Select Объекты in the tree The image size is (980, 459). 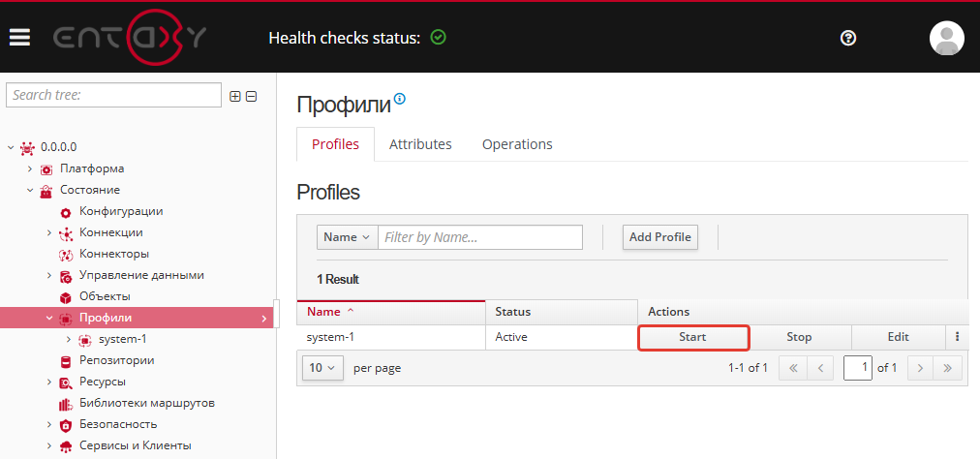(x=105, y=296)
